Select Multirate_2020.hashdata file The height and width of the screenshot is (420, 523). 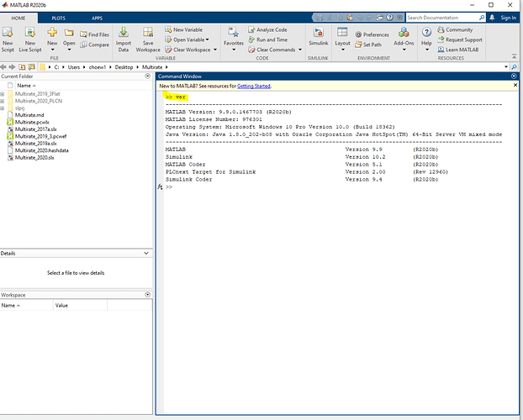[42, 150]
